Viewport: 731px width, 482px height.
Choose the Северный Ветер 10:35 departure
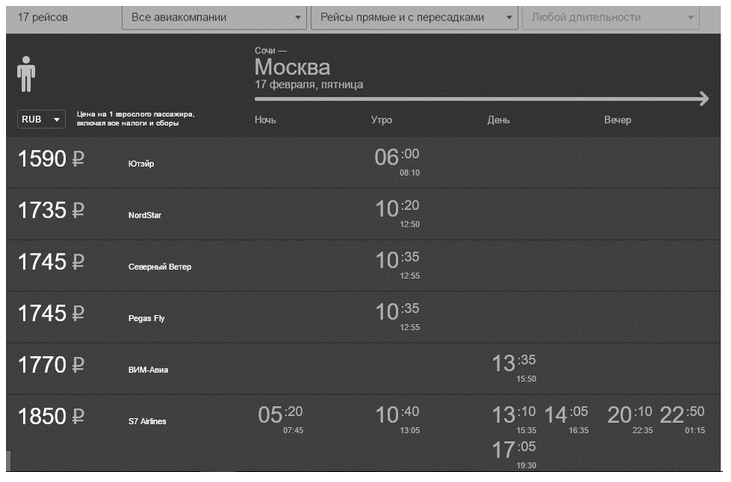(397, 260)
